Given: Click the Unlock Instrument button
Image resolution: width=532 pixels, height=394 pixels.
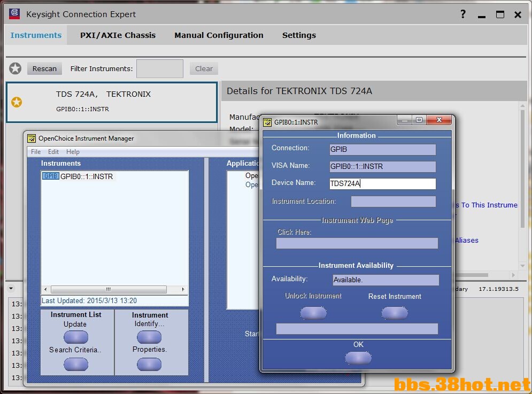Looking at the screenshot, I should click(x=313, y=313).
